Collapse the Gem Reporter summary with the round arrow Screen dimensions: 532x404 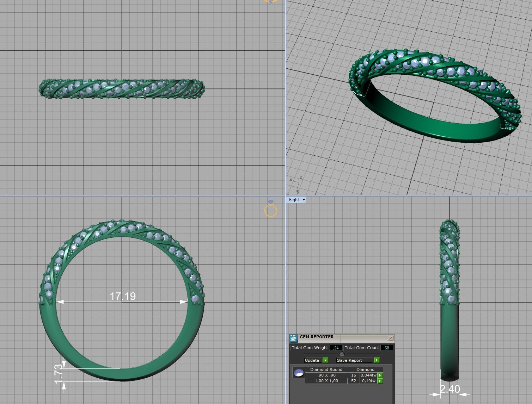click(342, 354)
